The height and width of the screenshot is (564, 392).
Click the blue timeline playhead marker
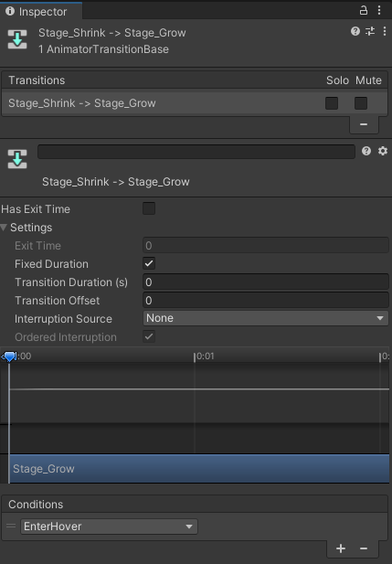point(9,356)
